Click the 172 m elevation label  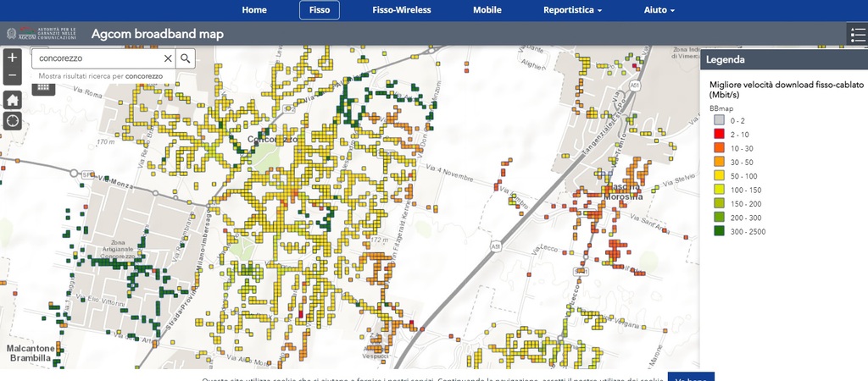tap(381, 240)
